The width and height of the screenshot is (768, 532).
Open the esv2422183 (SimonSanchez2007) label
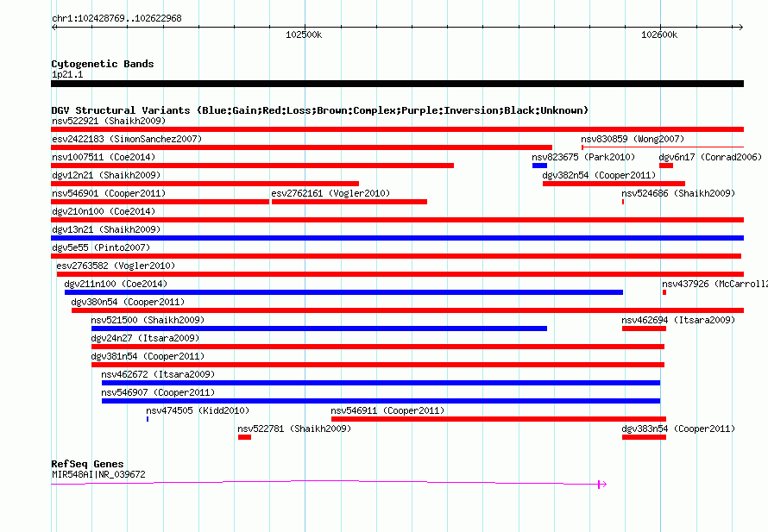point(127,139)
